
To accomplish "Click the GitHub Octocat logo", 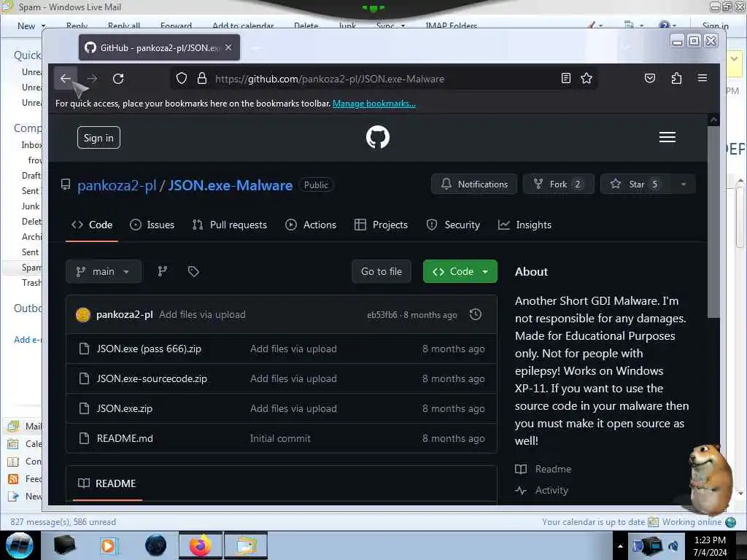I will click(x=378, y=137).
